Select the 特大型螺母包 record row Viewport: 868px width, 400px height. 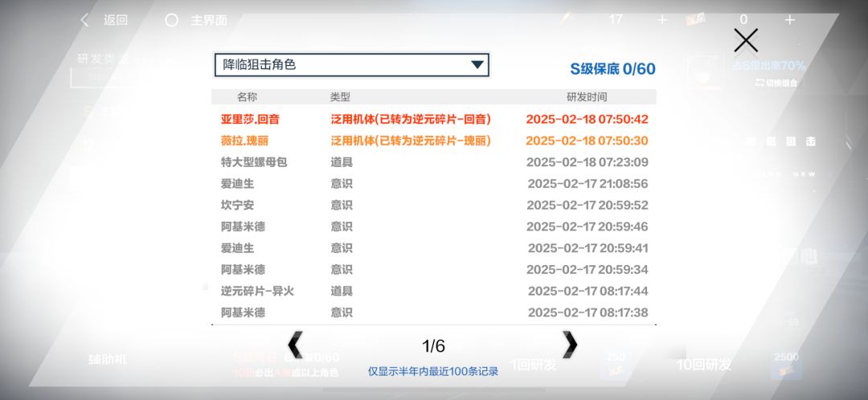pos(434,162)
